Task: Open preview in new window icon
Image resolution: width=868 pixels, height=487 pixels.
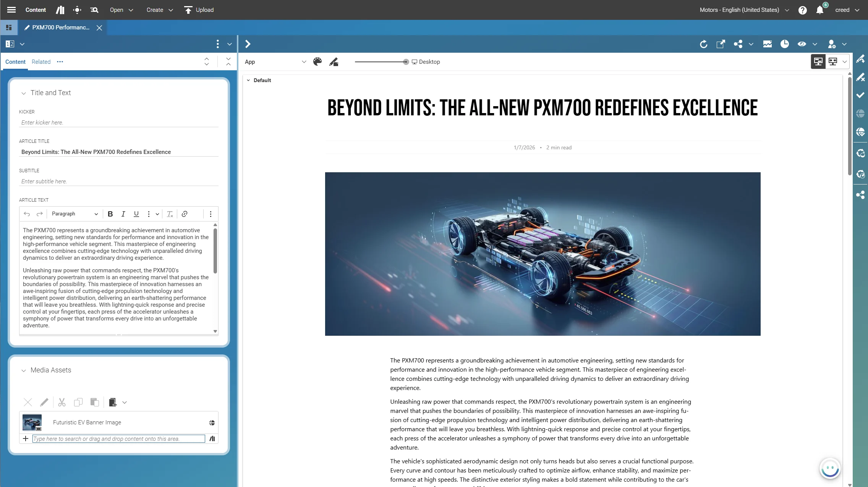Action: coord(721,44)
